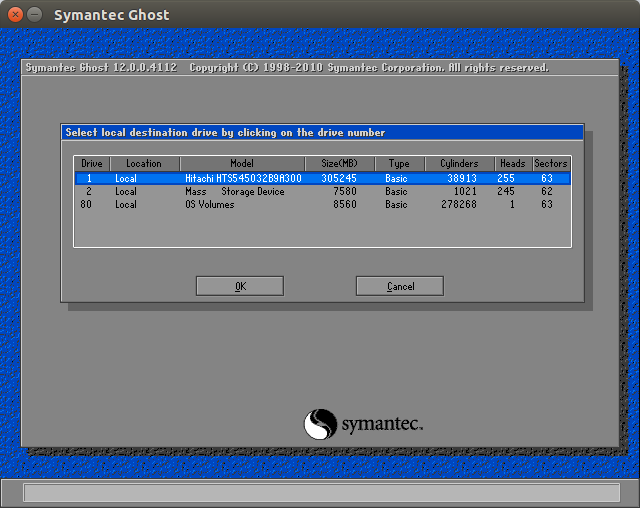Click the Mass Storage Device model entry
The image size is (640, 508).
point(235,191)
